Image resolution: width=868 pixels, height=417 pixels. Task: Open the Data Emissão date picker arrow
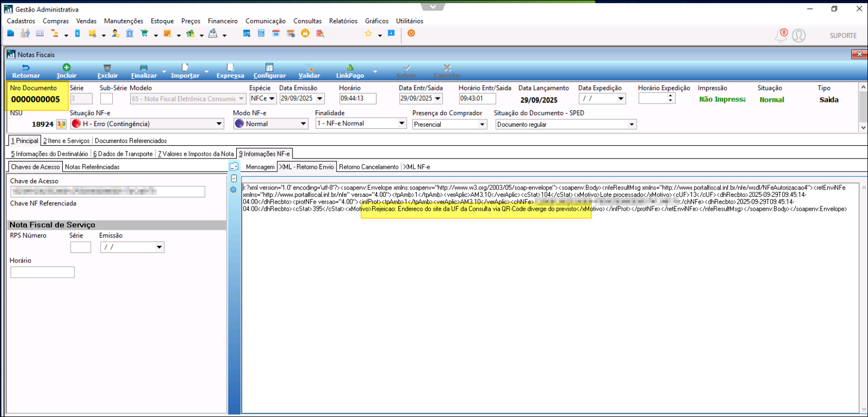click(320, 99)
